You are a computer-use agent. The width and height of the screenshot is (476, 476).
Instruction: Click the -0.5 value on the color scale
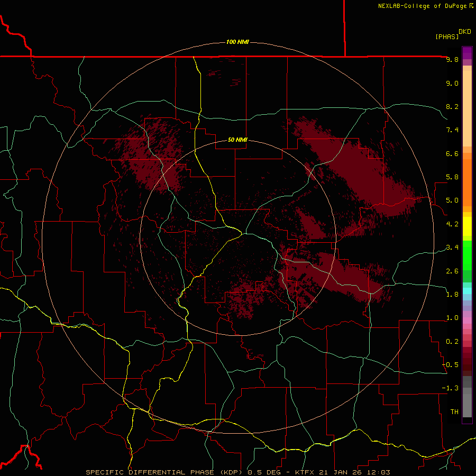coord(450,365)
